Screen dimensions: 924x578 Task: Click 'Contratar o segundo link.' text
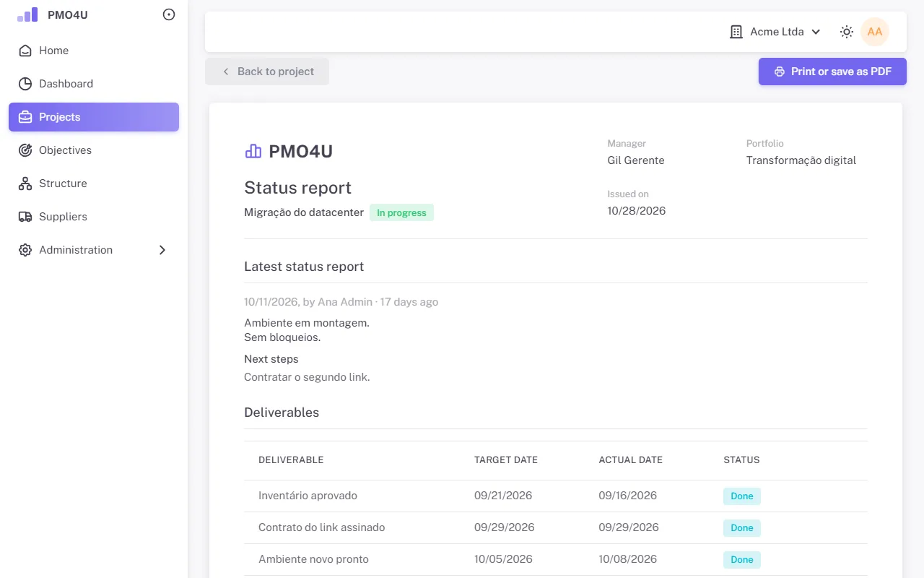pyautogui.click(x=307, y=377)
